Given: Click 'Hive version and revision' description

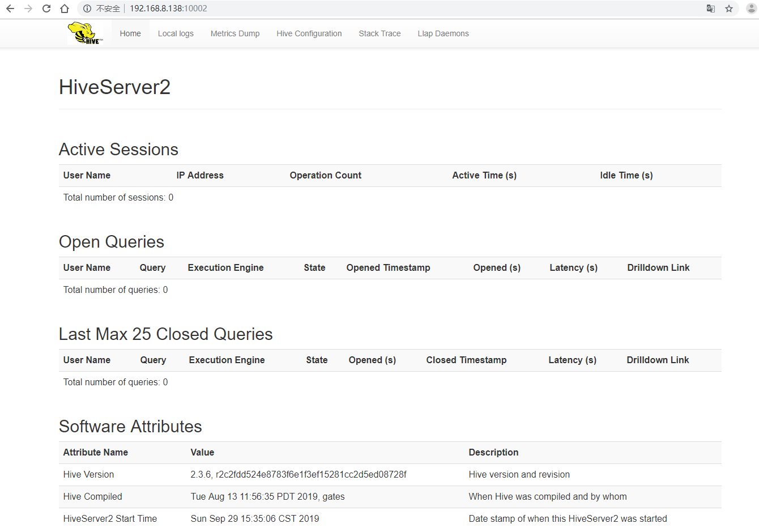Looking at the screenshot, I should pyautogui.click(x=519, y=475).
